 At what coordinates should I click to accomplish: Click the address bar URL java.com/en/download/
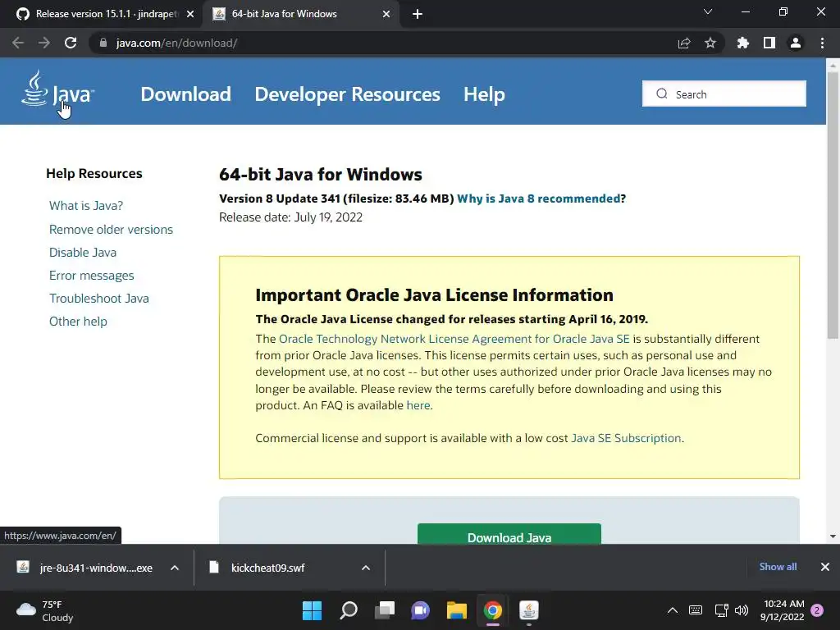tap(176, 43)
